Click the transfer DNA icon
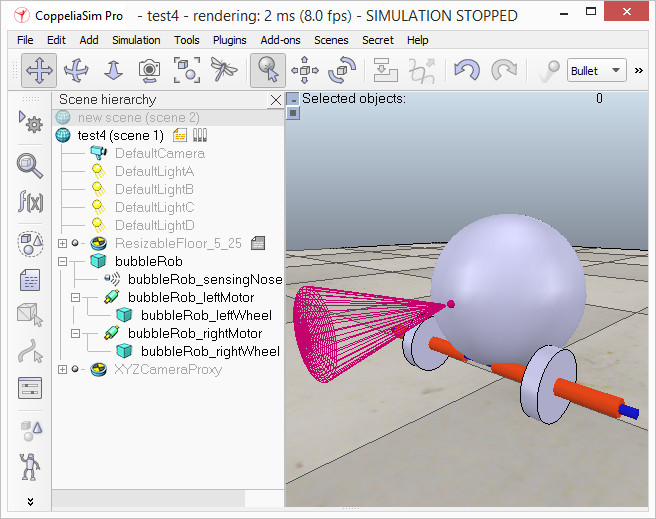The image size is (656, 519). tap(422, 70)
